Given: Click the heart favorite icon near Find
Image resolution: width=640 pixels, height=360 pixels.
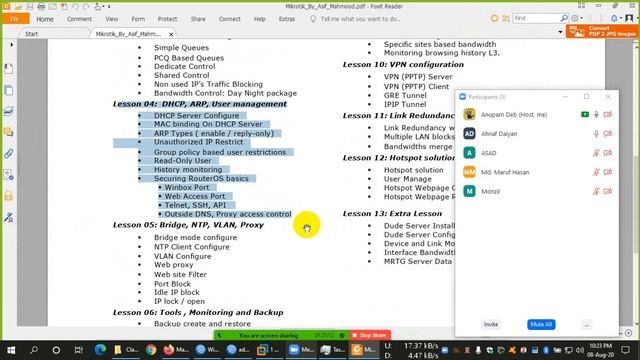Looking at the screenshot, I should click(494, 18).
